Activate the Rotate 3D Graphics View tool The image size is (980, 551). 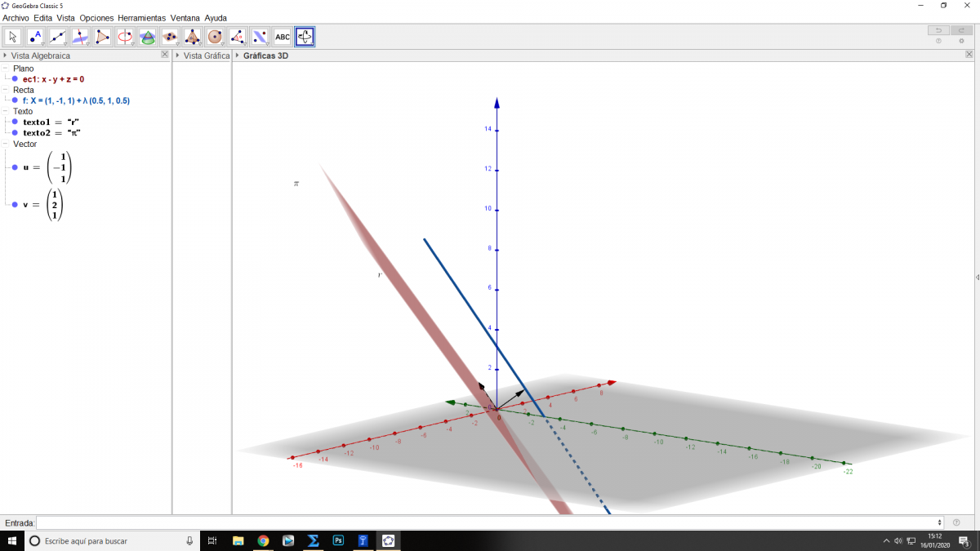pyautogui.click(x=305, y=37)
